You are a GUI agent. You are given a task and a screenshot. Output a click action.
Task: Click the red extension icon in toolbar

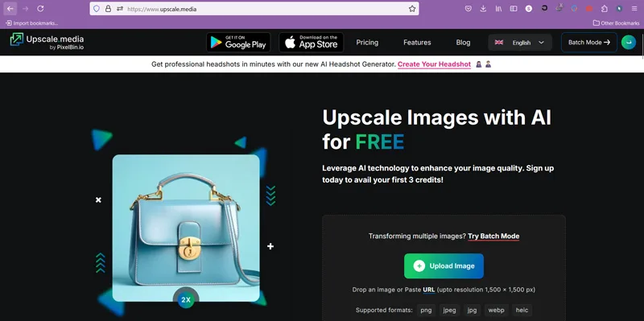589,9
